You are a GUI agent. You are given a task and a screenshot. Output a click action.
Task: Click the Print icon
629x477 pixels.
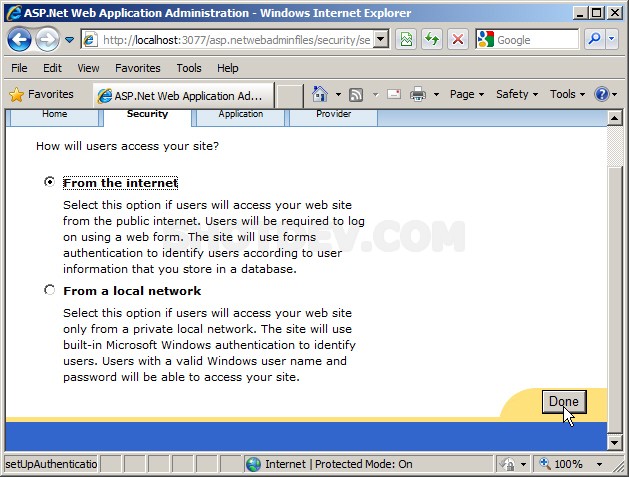418,95
